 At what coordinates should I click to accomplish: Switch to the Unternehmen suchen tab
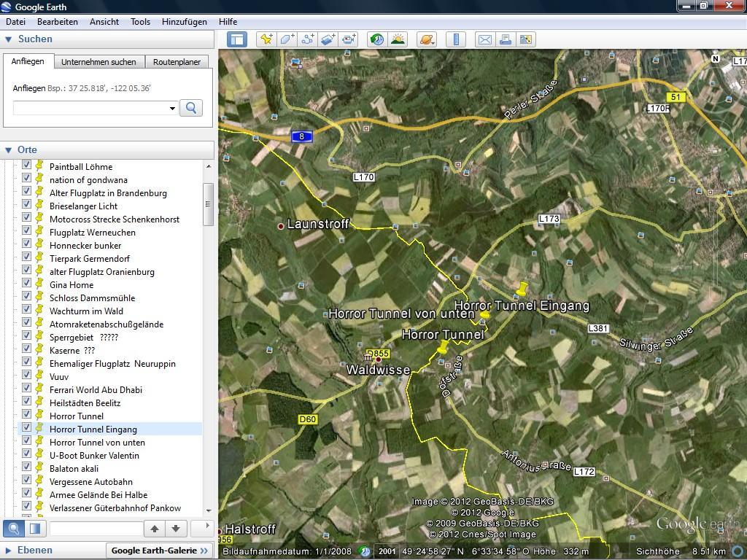(98, 62)
